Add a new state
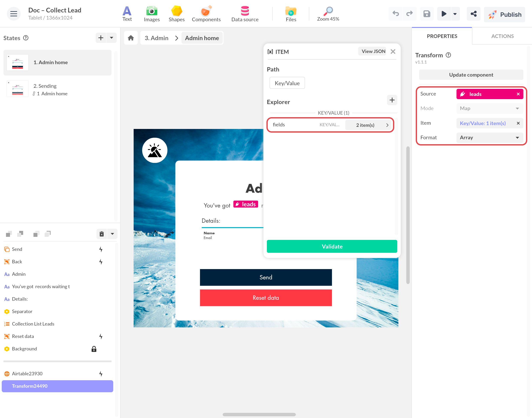 [101, 38]
